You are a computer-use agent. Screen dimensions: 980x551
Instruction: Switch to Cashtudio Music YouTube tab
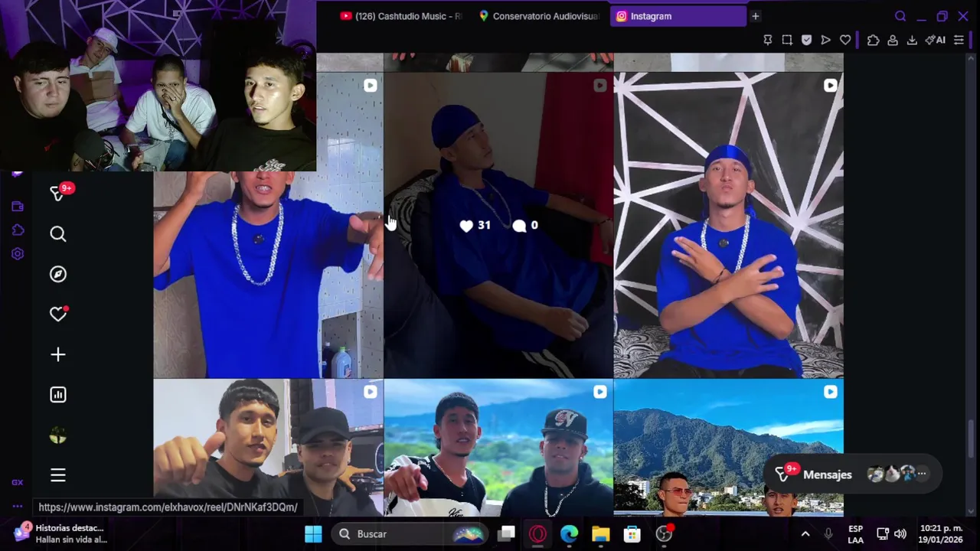400,16
